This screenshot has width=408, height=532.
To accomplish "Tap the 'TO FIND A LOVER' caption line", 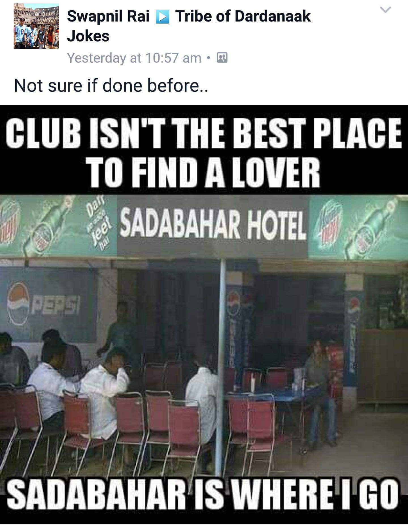I will [x=205, y=171].
